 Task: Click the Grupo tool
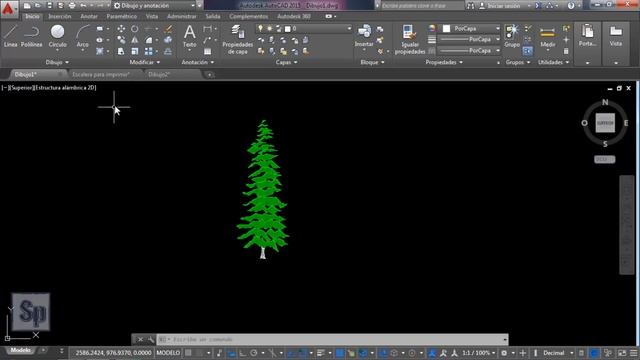512,36
